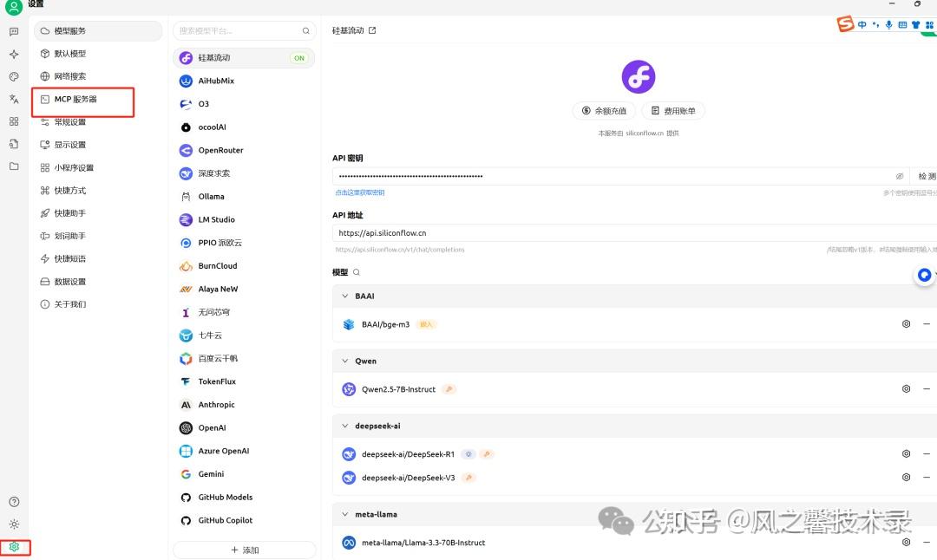This screenshot has width=937, height=560.
Task: Toggle API key visibility eye icon
Action: click(900, 176)
